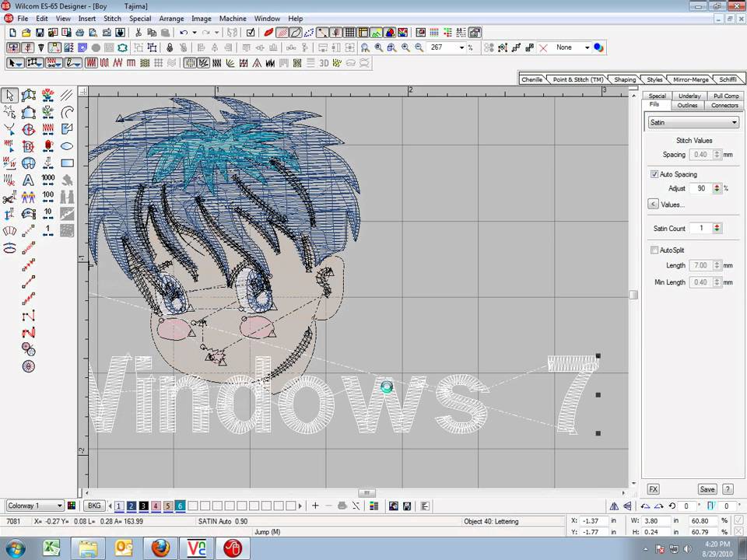Undo the last action

184,33
